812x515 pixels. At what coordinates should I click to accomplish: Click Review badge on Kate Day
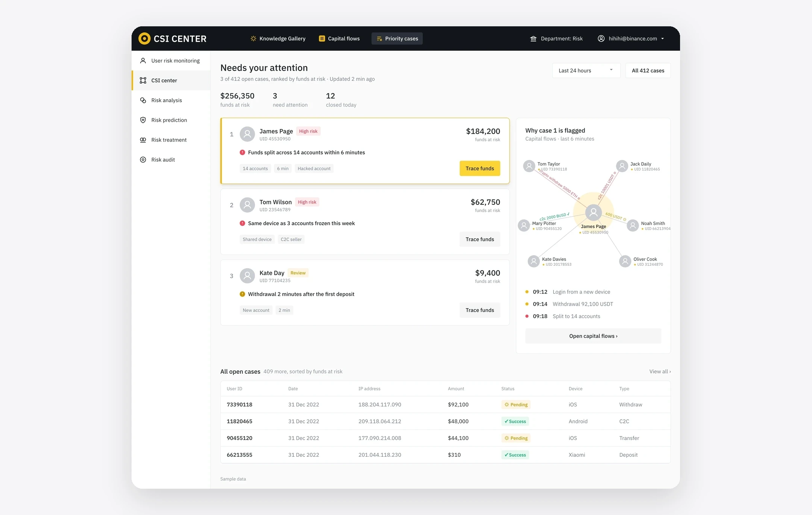coord(298,273)
